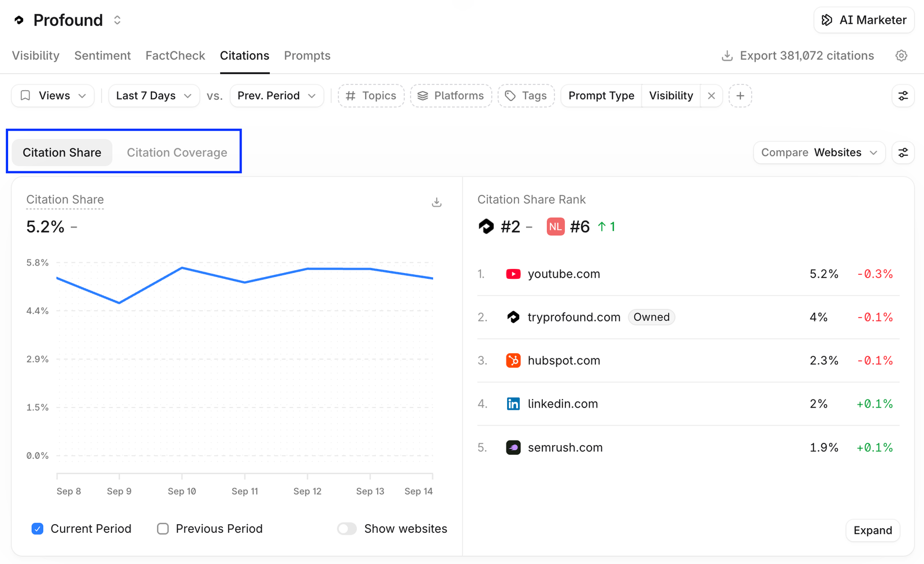Click the Profound logo icon
This screenshot has width=924, height=564.
pyautogui.click(x=19, y=20)
